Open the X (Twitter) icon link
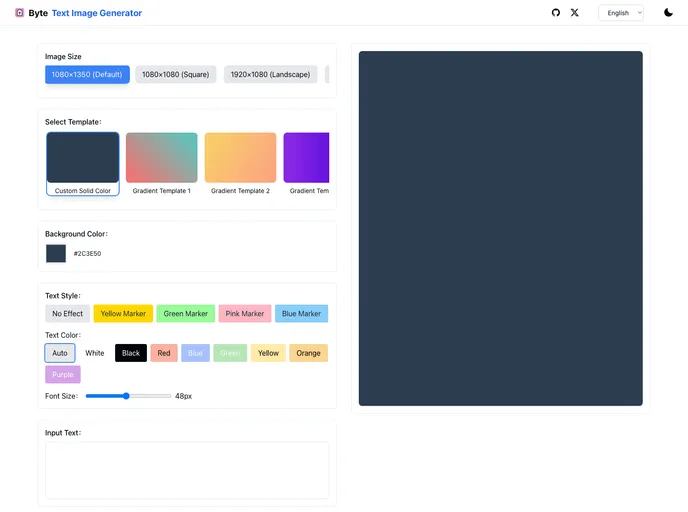 pos(574,13)
